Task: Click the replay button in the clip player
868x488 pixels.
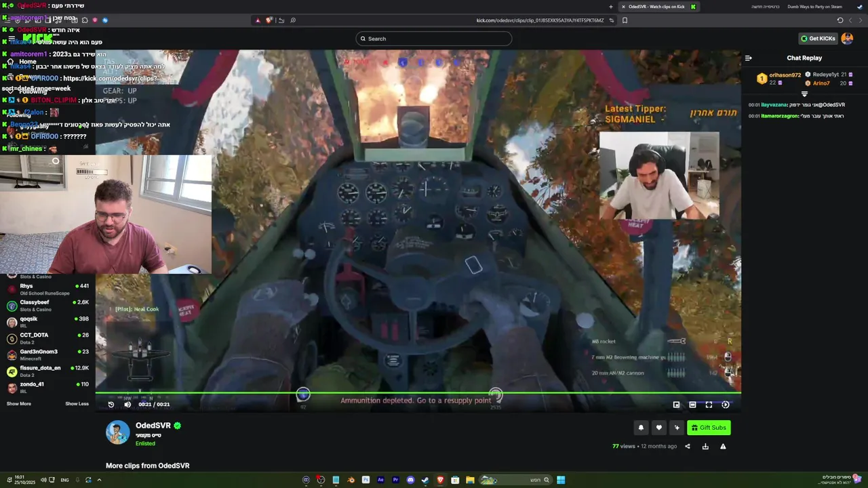Action: point(111,405)
